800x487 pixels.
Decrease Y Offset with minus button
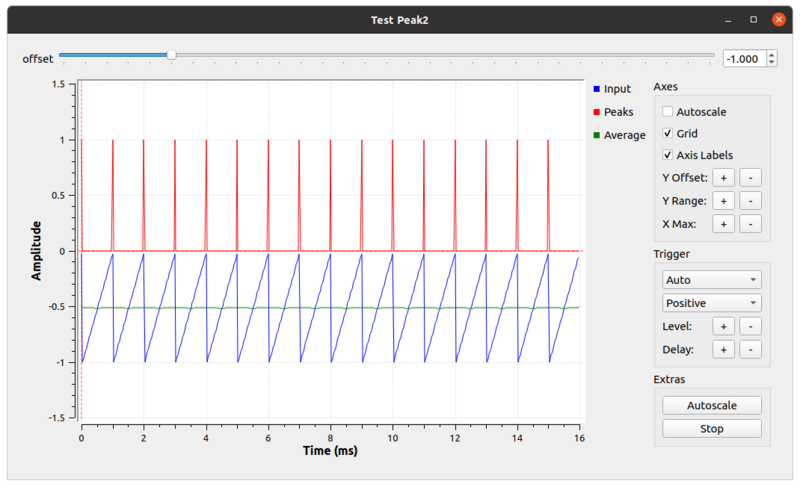click(751, 177)
